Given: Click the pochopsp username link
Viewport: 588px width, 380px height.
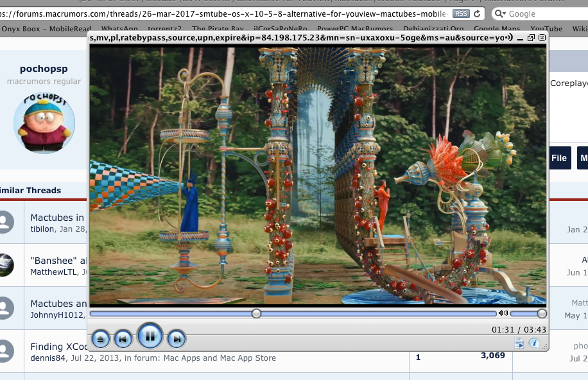Looking at the screenshot, I should (x=44, y=69).
